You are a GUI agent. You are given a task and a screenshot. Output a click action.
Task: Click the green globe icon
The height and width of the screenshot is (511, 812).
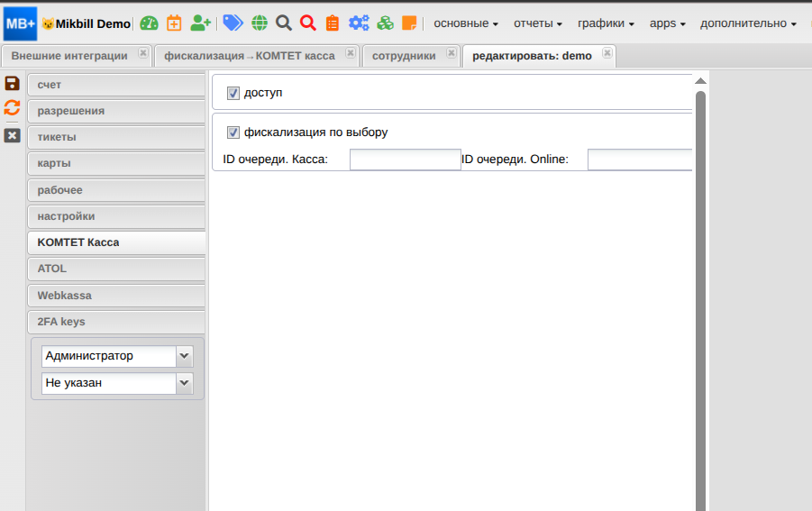coord(260,23)
